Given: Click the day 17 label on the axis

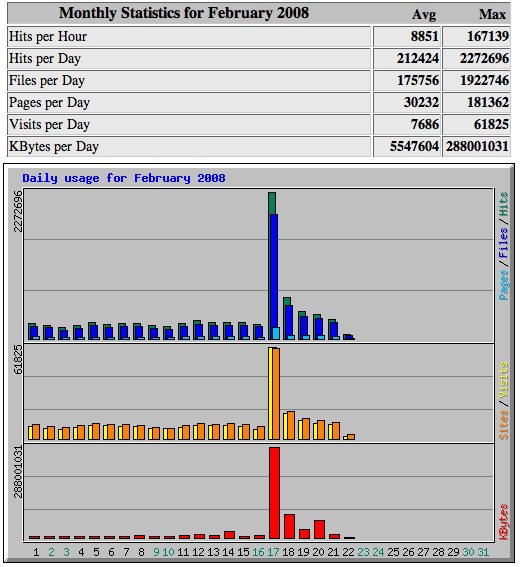Looking at the screenshot, I should [x=273, y=552].
